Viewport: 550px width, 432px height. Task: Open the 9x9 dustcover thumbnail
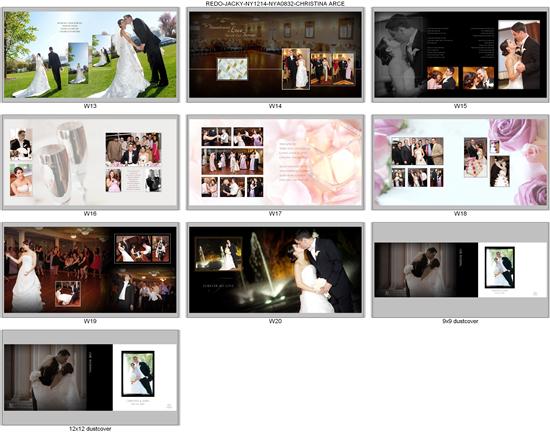(x=460, y=270)
